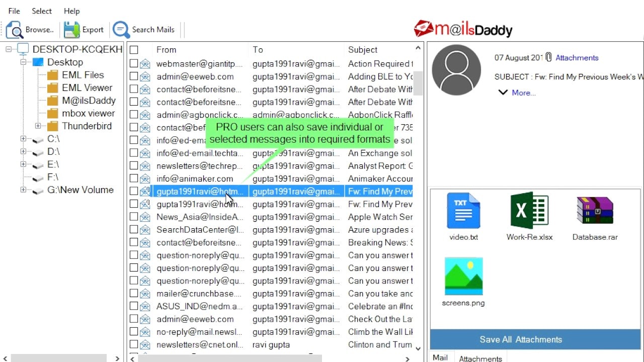This screenshot has height=362, width=644.
Task: Tick the checkbox on the highlighted Fw message
Action: tap(133, 191)
